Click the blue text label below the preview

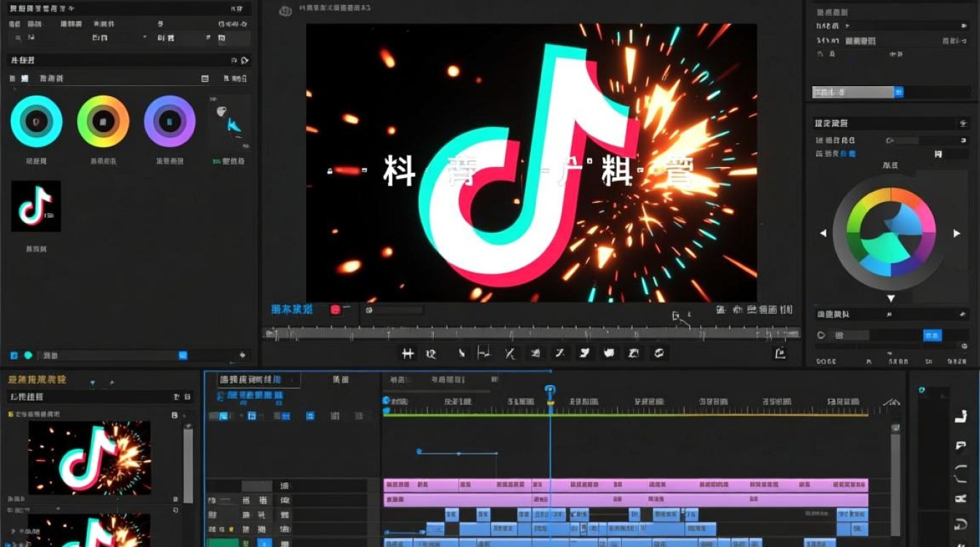292,309
